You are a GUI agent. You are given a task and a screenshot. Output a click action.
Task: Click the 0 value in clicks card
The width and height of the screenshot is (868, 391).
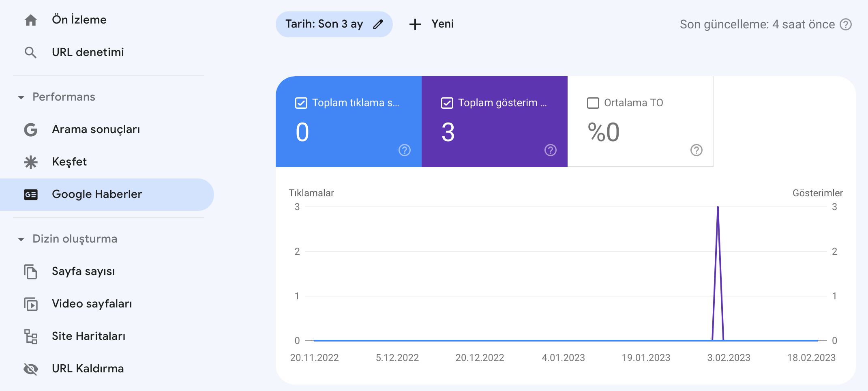pos(302,133)
